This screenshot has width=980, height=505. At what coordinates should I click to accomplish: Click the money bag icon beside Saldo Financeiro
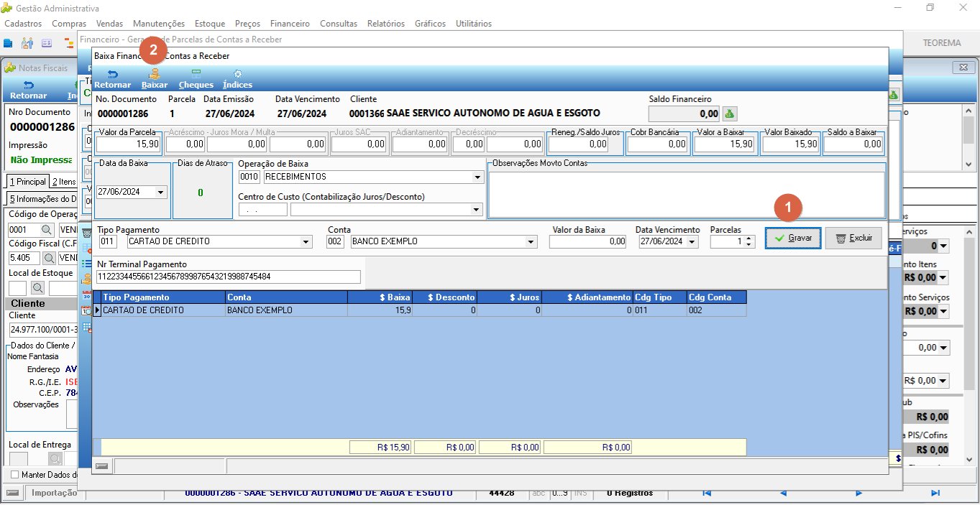[x=729, y=113]
